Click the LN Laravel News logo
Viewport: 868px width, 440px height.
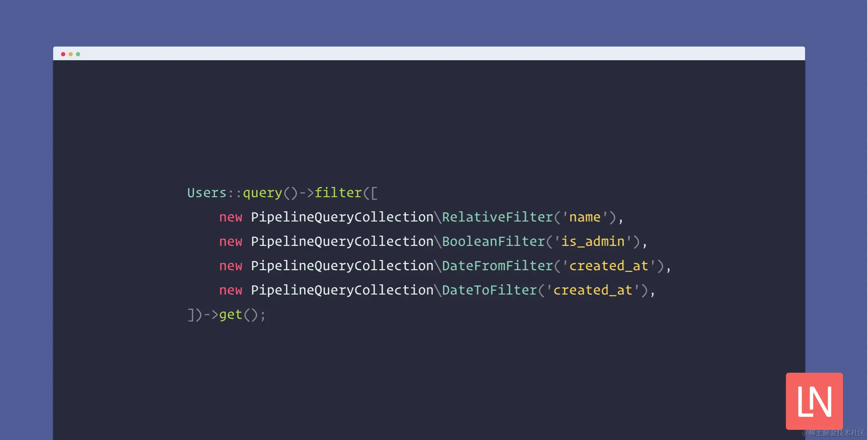click(814, 401)
